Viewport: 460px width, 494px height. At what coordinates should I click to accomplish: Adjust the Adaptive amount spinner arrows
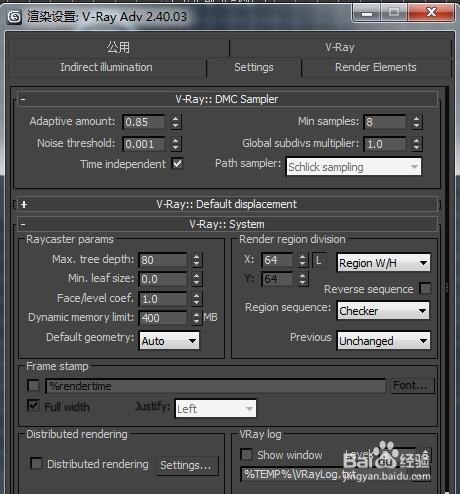pos(175,122)
